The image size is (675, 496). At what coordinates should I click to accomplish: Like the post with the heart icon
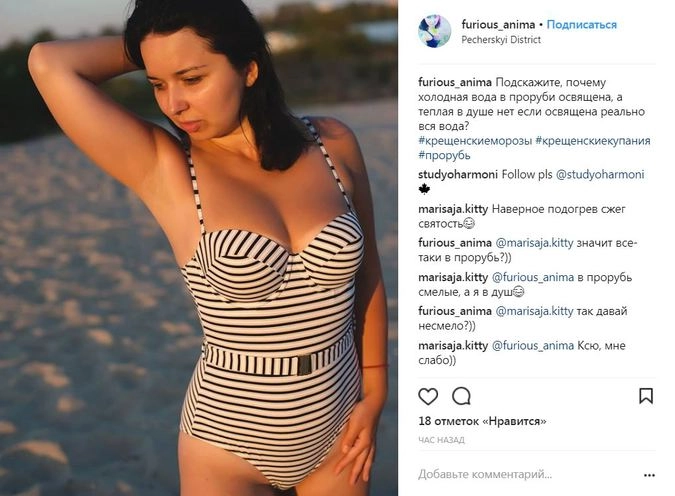[x=428, y=396]
